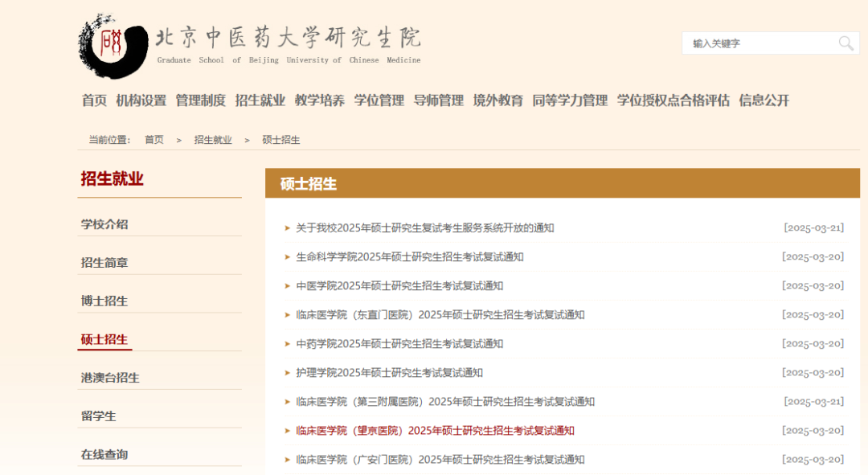
Task: Select 学校介绍 in the sidebar
Action: click(x=104, y=224)
